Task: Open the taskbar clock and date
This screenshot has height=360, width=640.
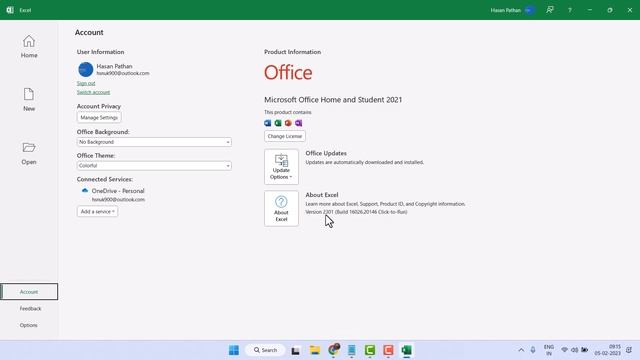Action: (x=607, y=350)
